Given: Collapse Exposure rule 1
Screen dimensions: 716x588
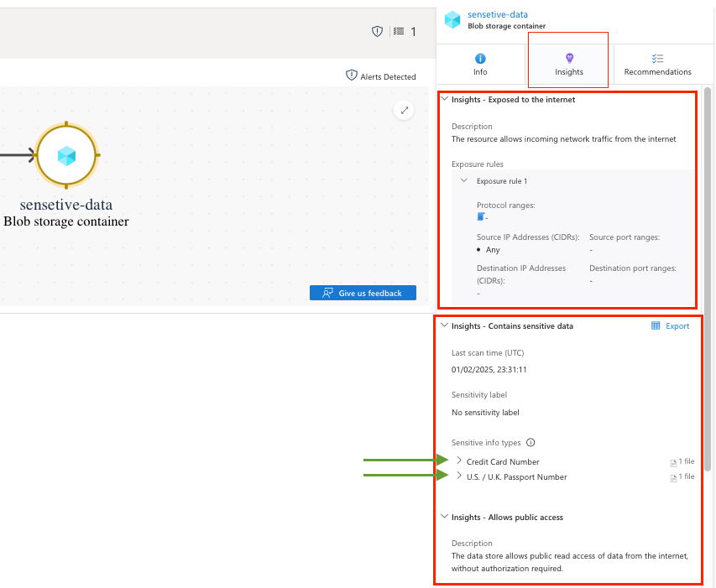Looking at the screenshot, I should [x=464, y=180].
